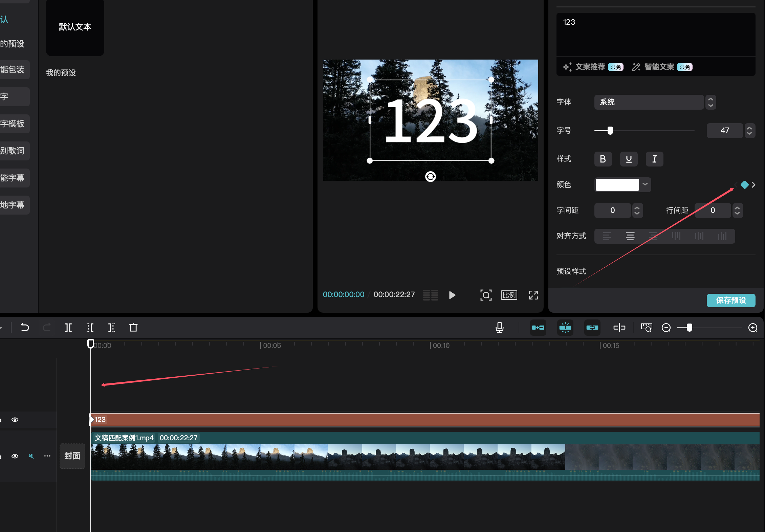Play the preview video
765x532 pixels.
tap(452, 295)
